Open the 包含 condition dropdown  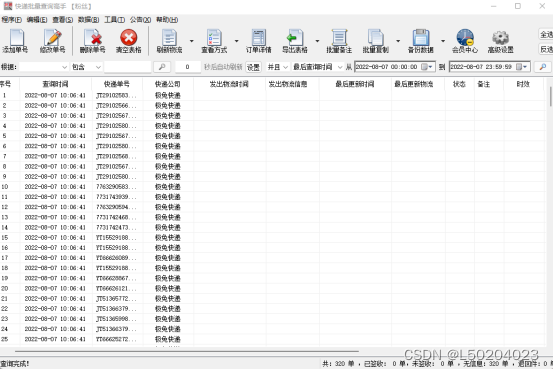pos(86,67)
